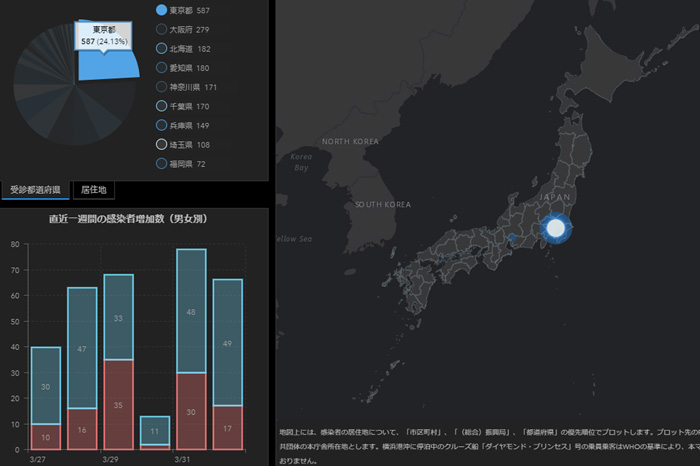
Task: Click the 愛知県 legend circle icon
Action: tap(162, 68)
